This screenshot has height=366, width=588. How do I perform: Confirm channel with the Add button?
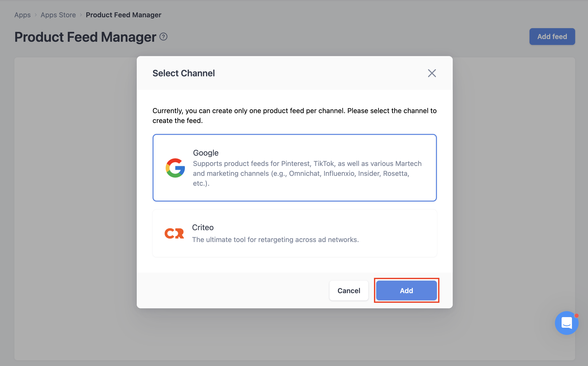tap(406, 290)
